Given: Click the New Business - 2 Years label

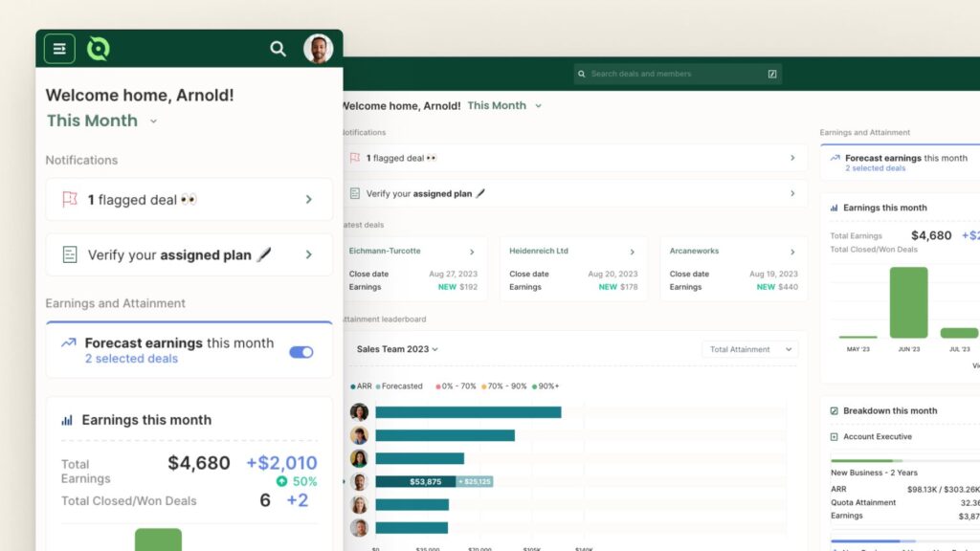Looking at the screenshot, I should pos(874,473).
